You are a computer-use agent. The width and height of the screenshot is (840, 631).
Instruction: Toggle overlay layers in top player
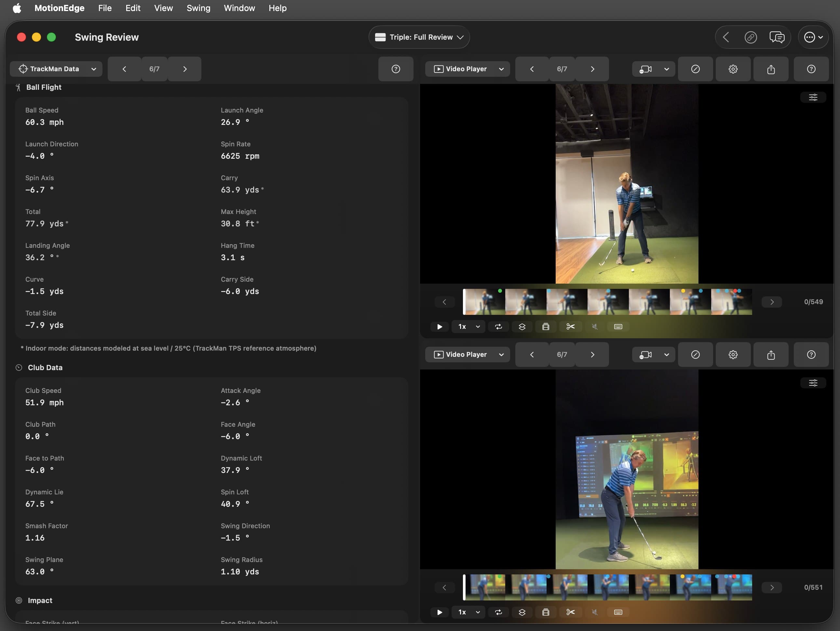point(522,327)
